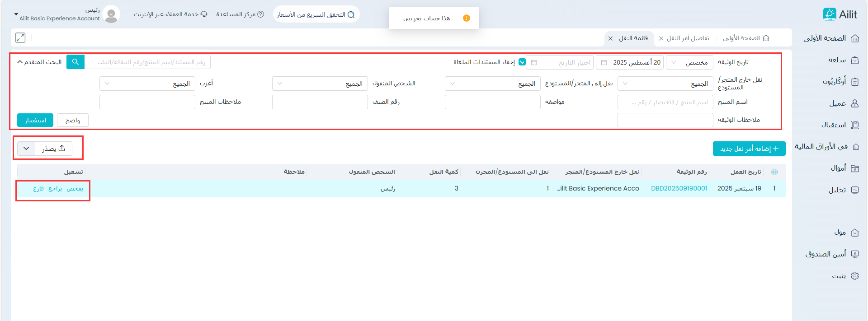
Task: Collapse the البحث المتقدم advanced search
Action: pyautogui.click(x=39, y=62)
